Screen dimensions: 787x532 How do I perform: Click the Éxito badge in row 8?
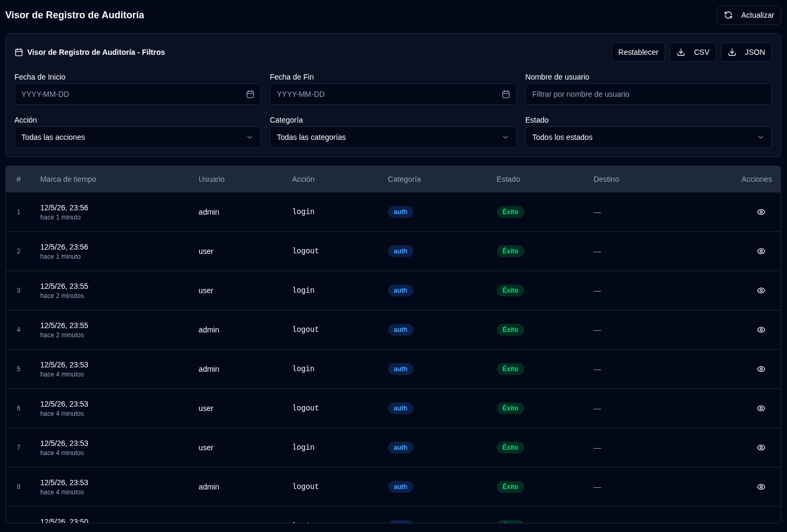[x=510, y=487]
